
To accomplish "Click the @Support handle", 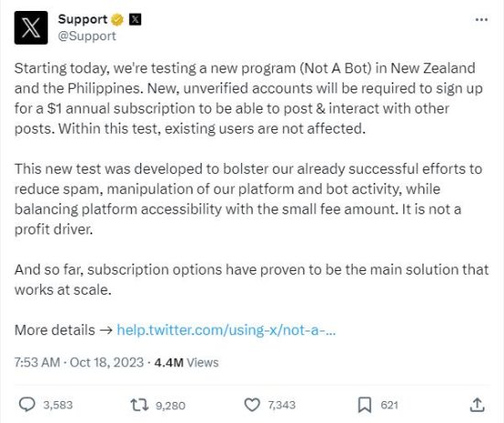I will click(x=87, y=36).
